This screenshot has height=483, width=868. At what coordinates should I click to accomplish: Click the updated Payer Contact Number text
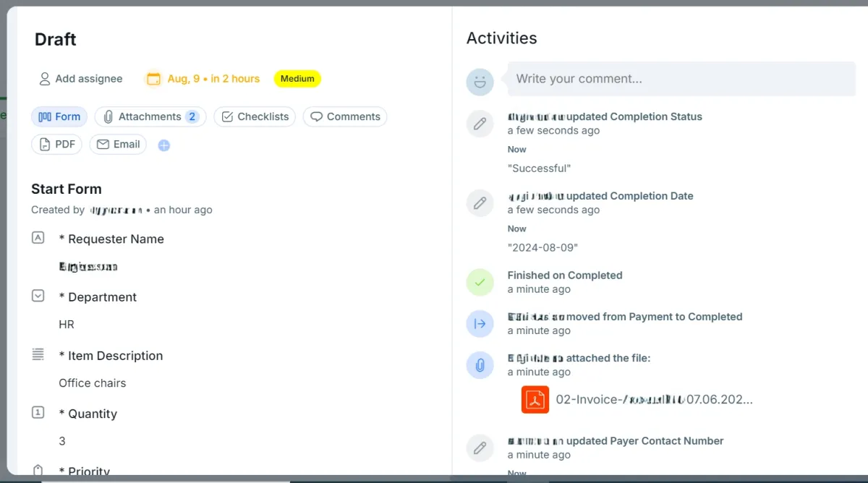pos(645,441)
